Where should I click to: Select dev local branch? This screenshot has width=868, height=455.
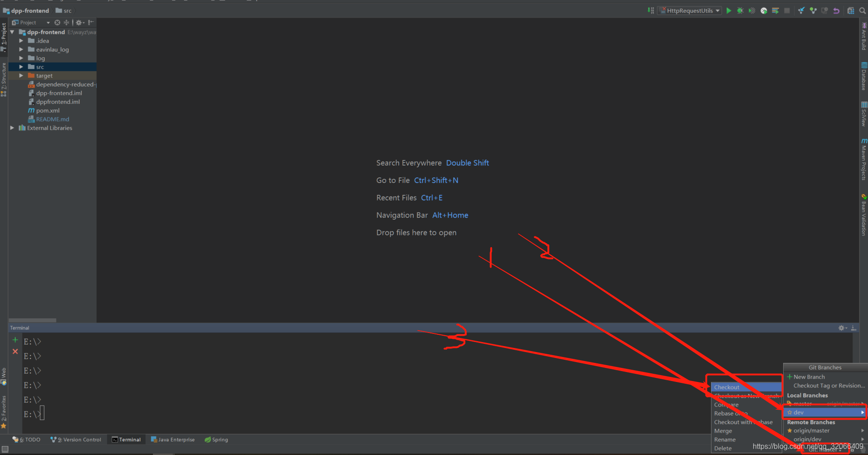(x=825, y=412)
